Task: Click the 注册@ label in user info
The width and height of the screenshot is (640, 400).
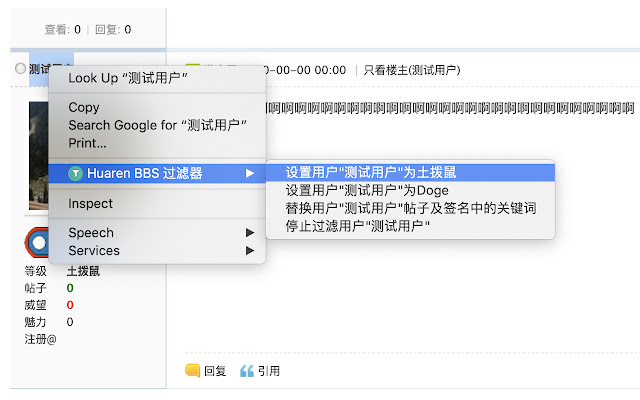Action: [40, 339]
